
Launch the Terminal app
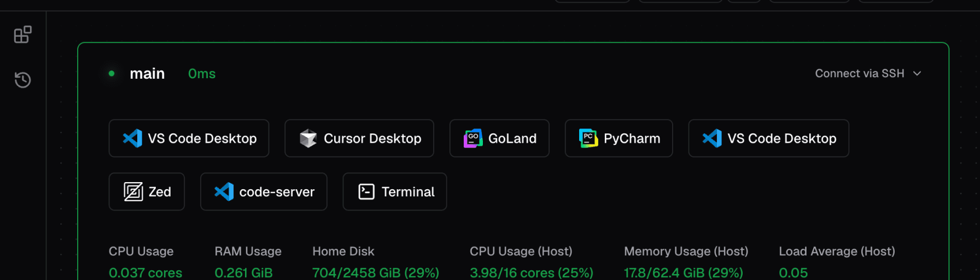(x=395, y=192)
